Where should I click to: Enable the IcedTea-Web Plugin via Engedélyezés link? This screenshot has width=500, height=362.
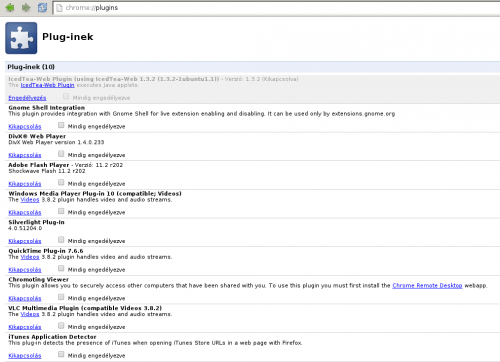click(27, 98)
